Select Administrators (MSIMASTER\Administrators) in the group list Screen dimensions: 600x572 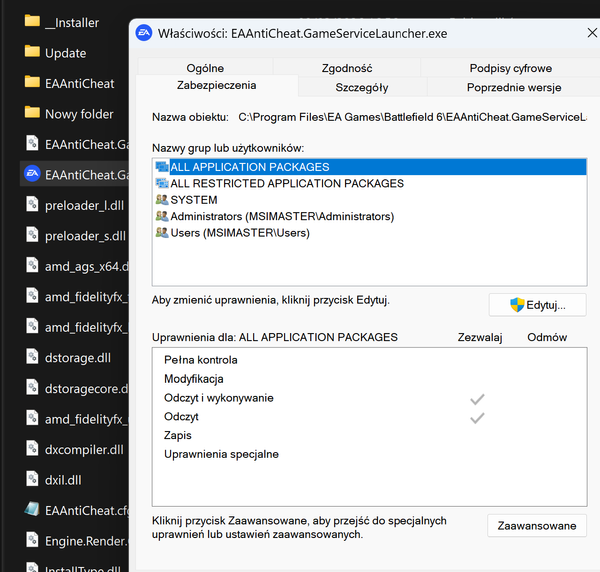(x=281, y=216)
